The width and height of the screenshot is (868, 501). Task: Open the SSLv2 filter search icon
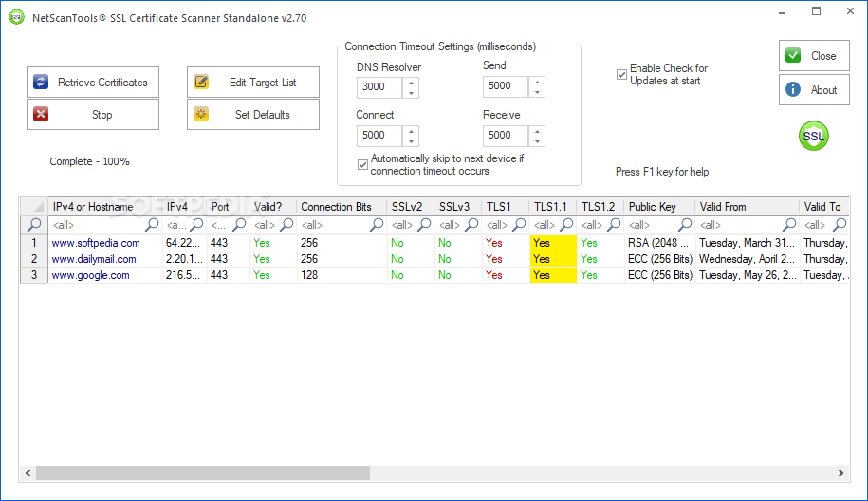coord(424,225)
